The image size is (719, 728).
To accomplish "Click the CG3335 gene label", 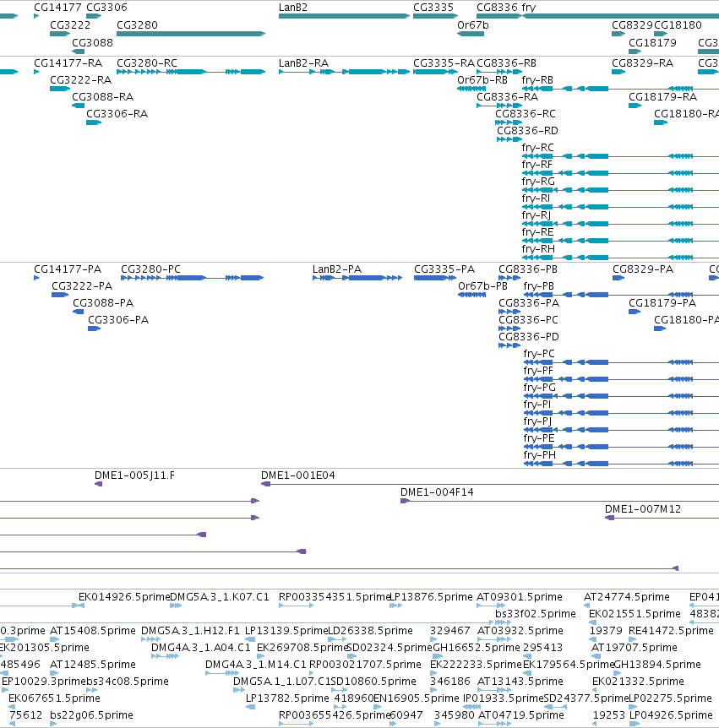I will coord(433,8).
